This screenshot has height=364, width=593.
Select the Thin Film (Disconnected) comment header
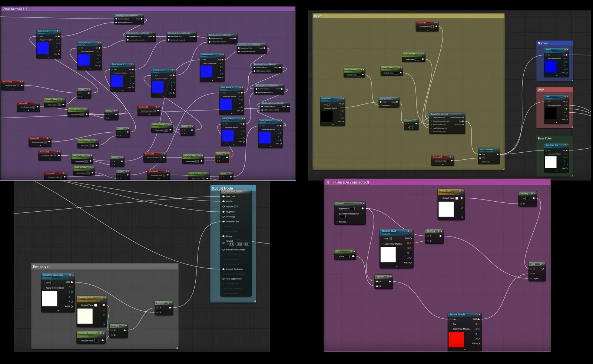point(437,182)
